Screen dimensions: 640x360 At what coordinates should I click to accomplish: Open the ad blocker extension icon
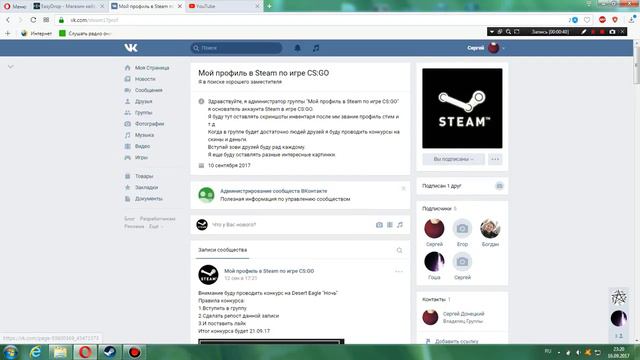[x=602, y=20]
